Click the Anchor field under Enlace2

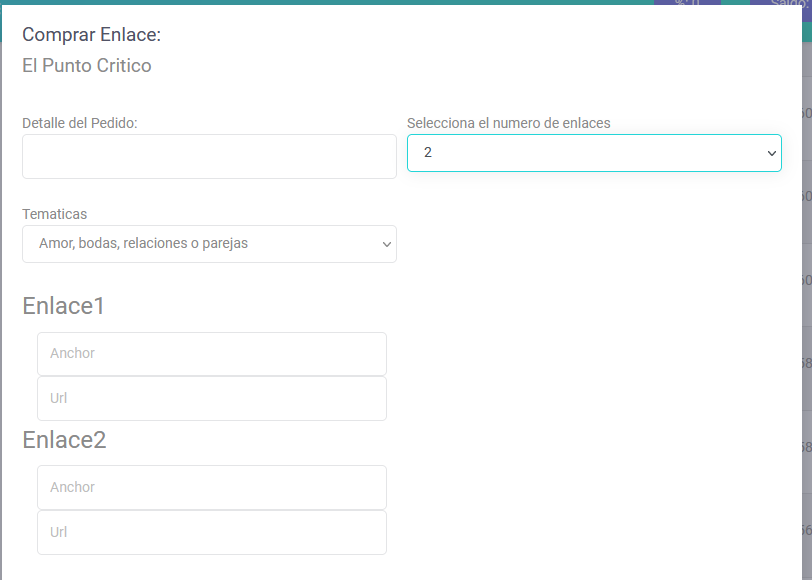click(x=211, y=487)
